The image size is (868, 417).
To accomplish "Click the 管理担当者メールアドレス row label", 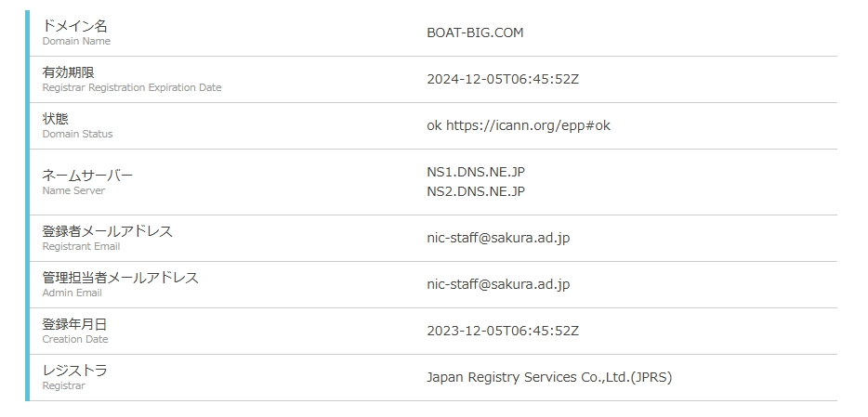I will [x=120, y=278].
